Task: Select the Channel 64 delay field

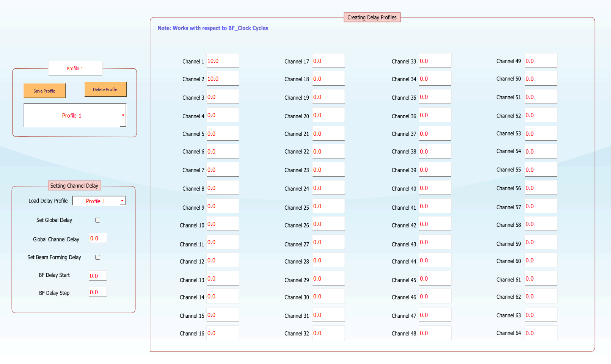Action: (540, 333)
